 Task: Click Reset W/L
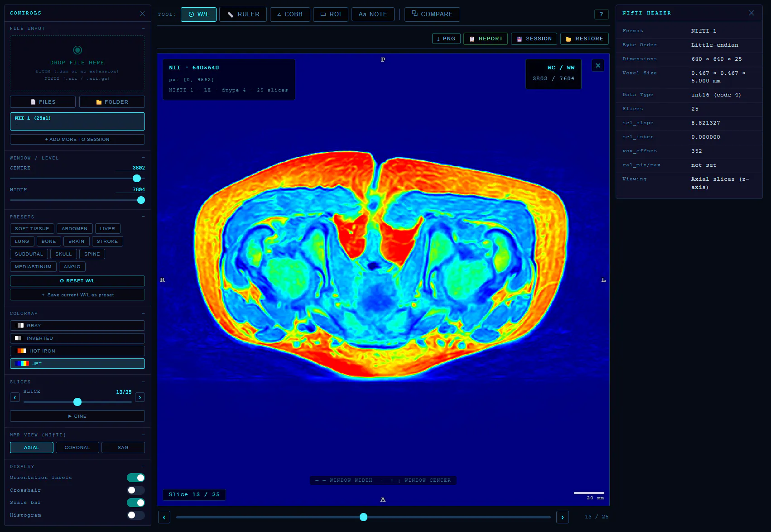77,281
